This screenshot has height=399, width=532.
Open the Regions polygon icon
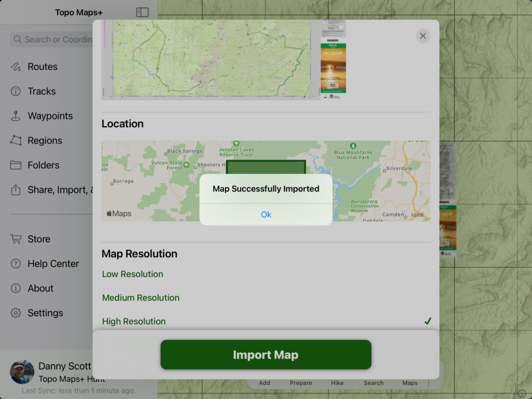pyautogui.click(x=16, y=140)
